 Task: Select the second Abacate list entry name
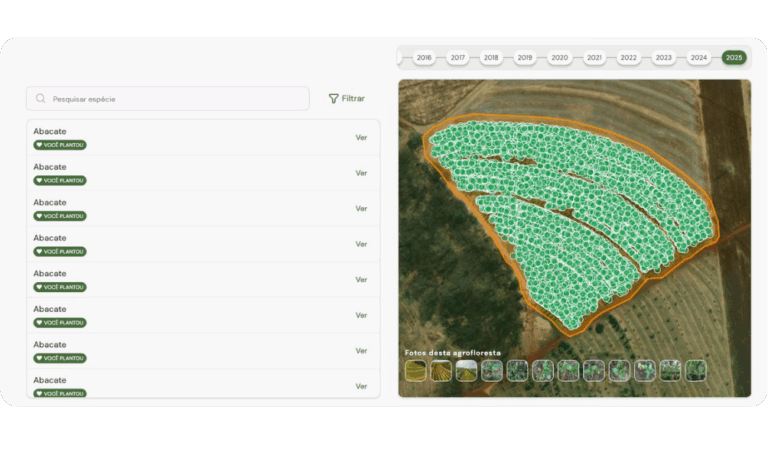[x=50, y=167]
